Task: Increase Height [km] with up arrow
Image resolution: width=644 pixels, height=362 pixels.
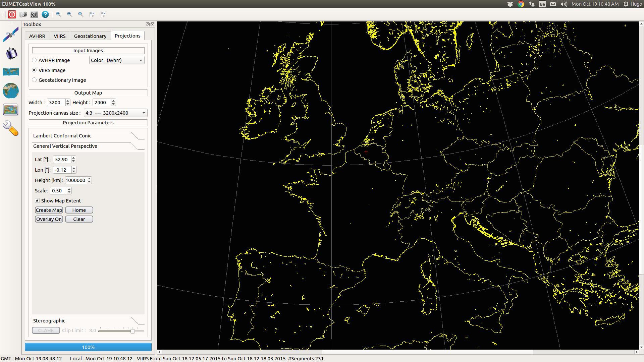Action: (89, 178)
